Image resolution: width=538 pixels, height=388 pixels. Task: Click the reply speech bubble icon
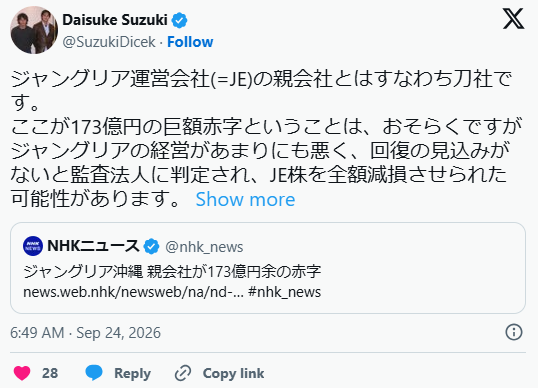94,373
